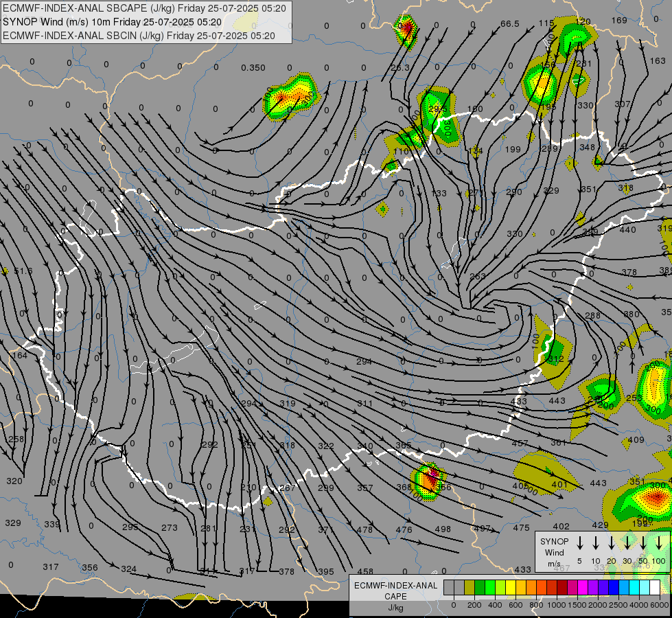Click the map value 409
The image size is (672, 618).
coord(636,440)
